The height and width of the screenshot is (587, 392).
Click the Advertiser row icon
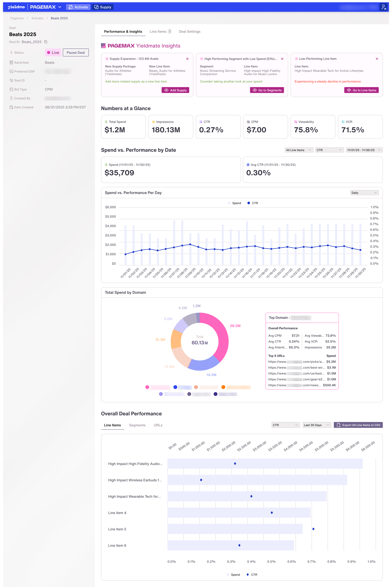click(11, 63)
